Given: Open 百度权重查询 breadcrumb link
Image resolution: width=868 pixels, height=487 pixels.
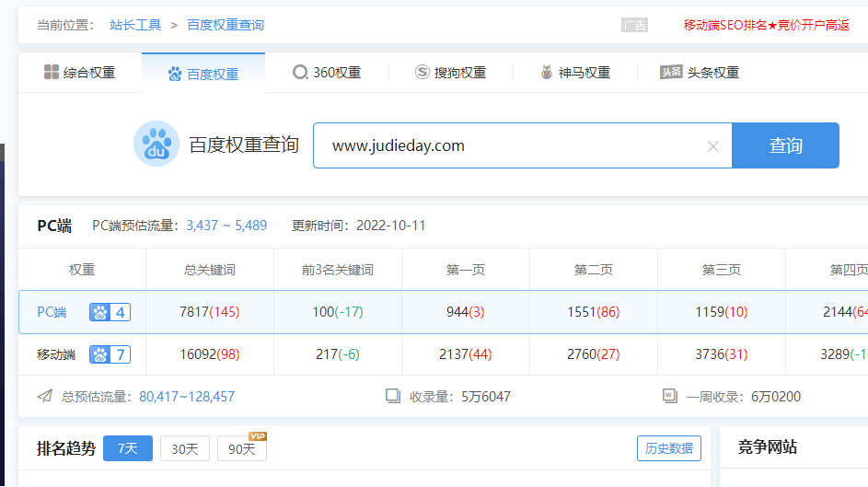Looking at the screenshot, I should pyautogui.click(x=226, y=25).
